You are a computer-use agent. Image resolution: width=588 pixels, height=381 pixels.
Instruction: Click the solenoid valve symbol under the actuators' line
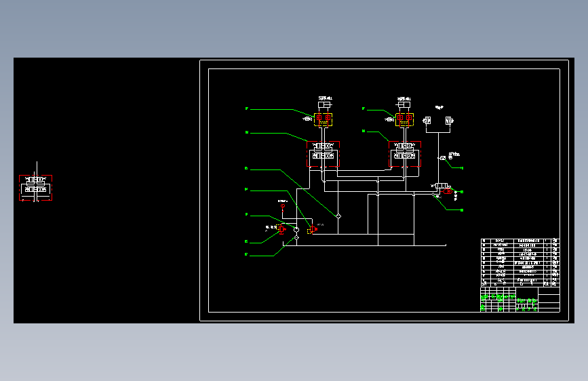point(441,186)
